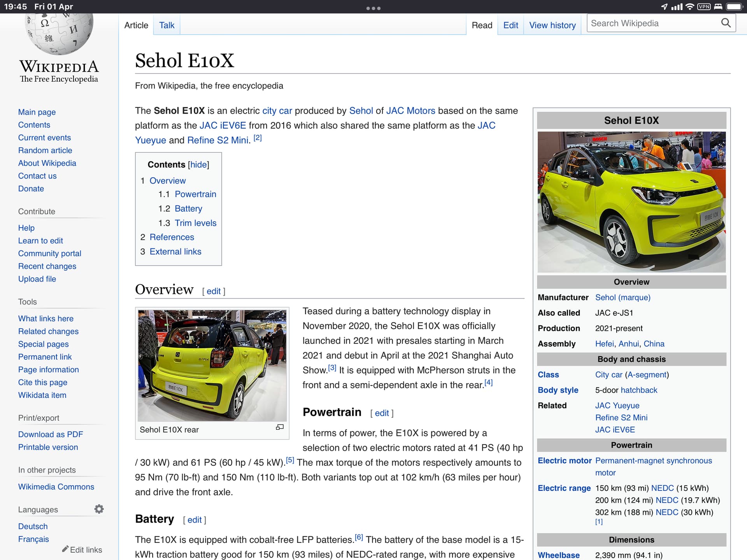Open the Wikimedia Commons link
747x560 pixels.
tap(56, 487)
